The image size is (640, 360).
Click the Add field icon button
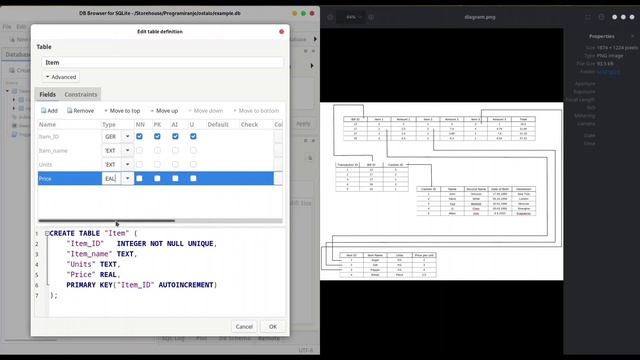[x=49, y=111]
